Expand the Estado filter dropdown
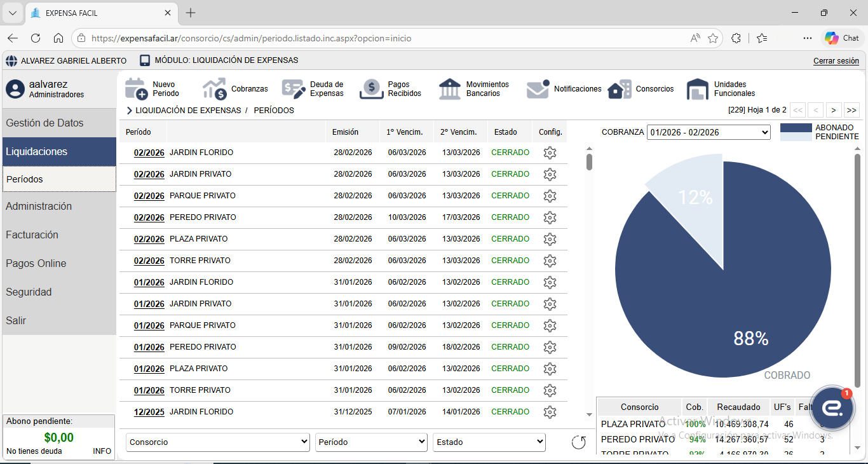Viewport: 868px width, 464px height. coord(489,442)
